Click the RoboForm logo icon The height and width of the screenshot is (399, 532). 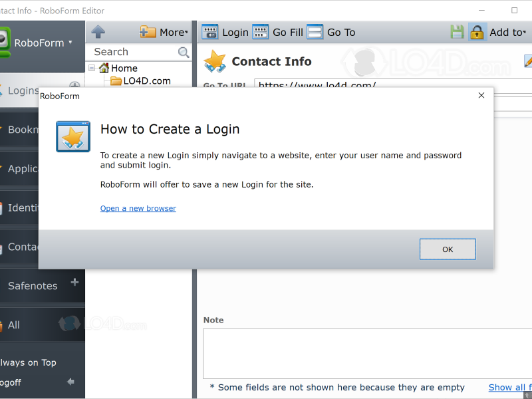(5, 41)
